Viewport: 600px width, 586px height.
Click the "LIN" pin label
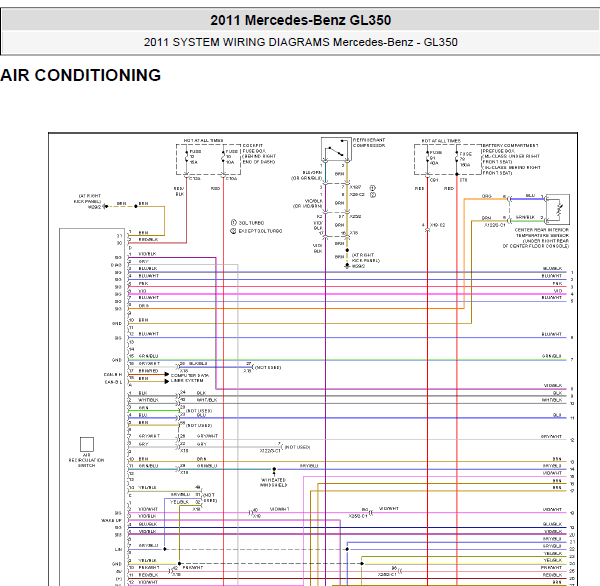(x=118, y=549)
